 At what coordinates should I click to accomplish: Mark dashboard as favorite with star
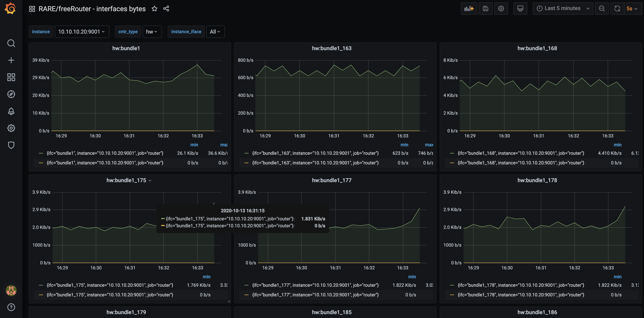tap(155, 9)
